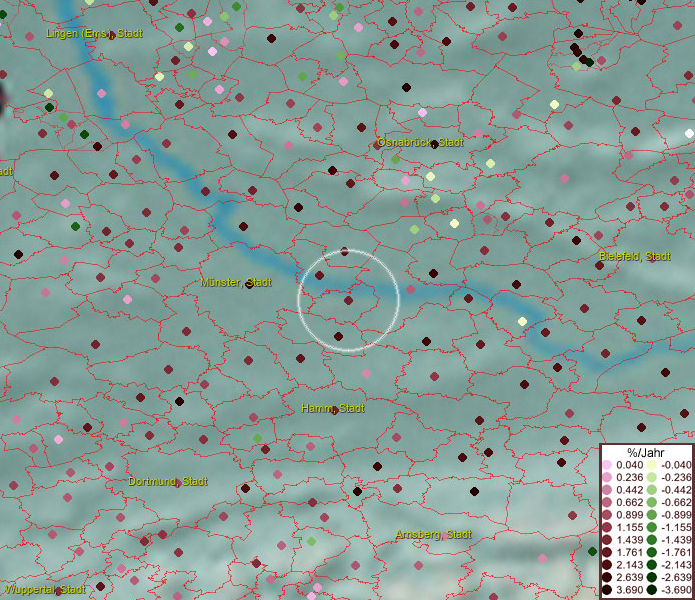Click the Arnsberg, Stadt label
695x600 pixels.
click(x=433, y=534)
